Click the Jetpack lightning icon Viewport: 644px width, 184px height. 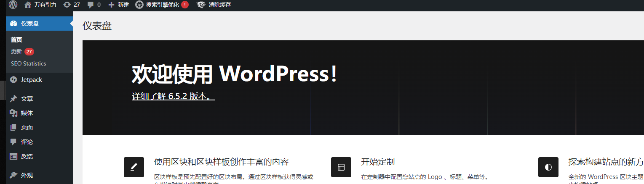click(13, 80)
